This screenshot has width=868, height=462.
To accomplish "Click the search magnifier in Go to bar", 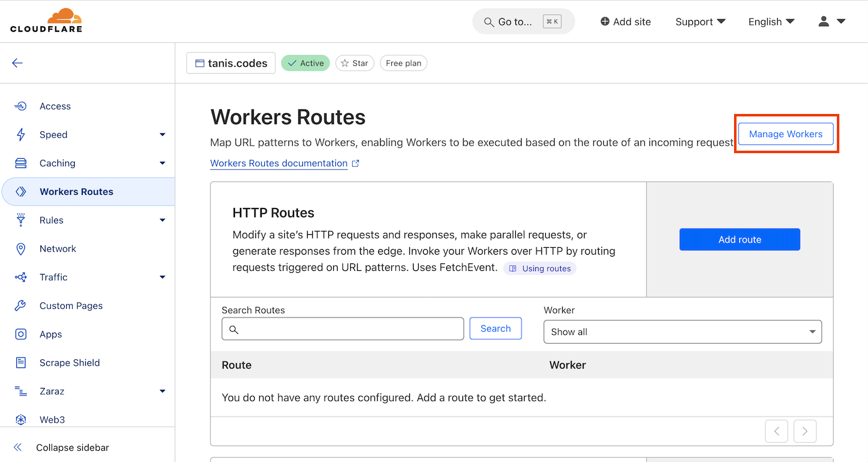I will click(x=489, y=21).
